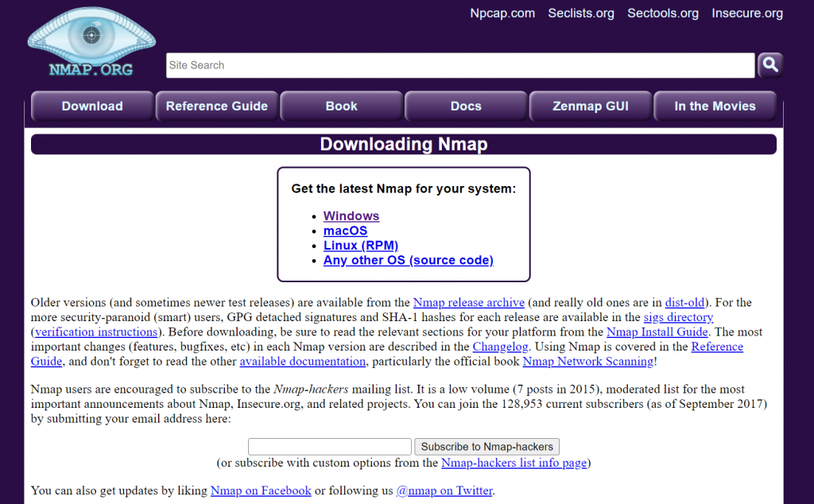This screenshot has height=504, width=814.
Task: Open the Nmap on Facebook link
Action: pyautogui.click(x=261, y=490)
